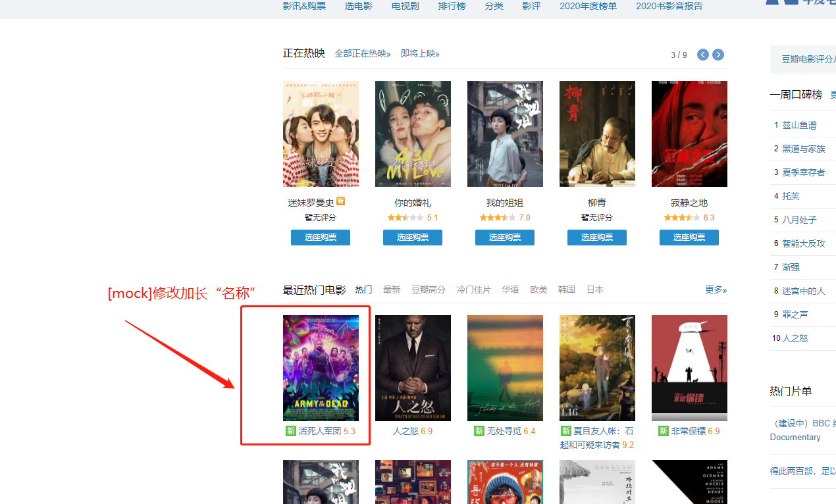
Task: Open 无处寻觅 6.4 title link
Action: [505, 431]
